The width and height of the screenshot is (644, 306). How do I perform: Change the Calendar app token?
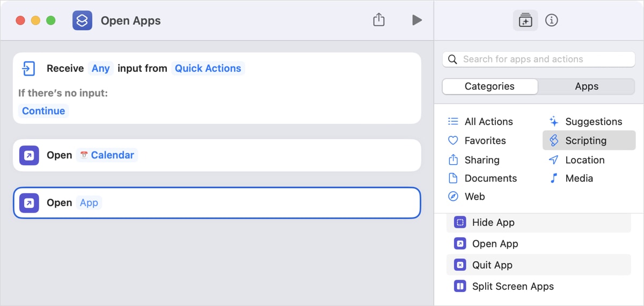107,155
